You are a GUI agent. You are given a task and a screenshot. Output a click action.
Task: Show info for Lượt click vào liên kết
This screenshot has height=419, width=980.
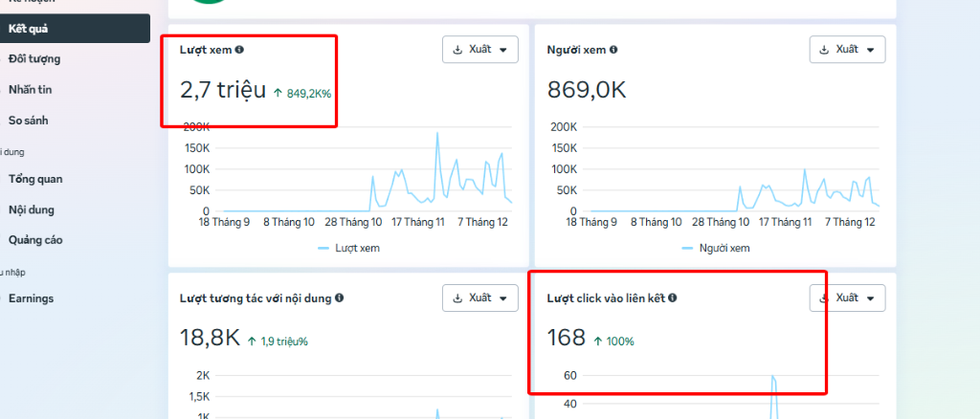pyautogui.click(x=673, y=298)
